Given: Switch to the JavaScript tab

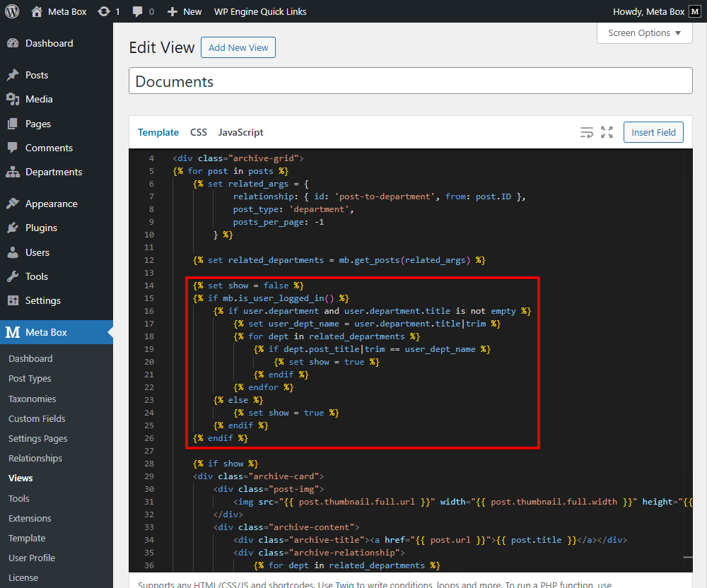Looking at the screenshot, I should click(x=240, y=132).
